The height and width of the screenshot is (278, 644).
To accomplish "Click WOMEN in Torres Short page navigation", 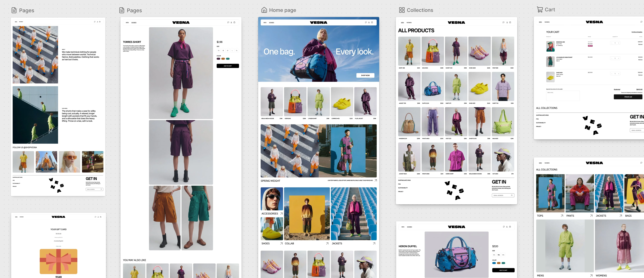I will 134,23.
